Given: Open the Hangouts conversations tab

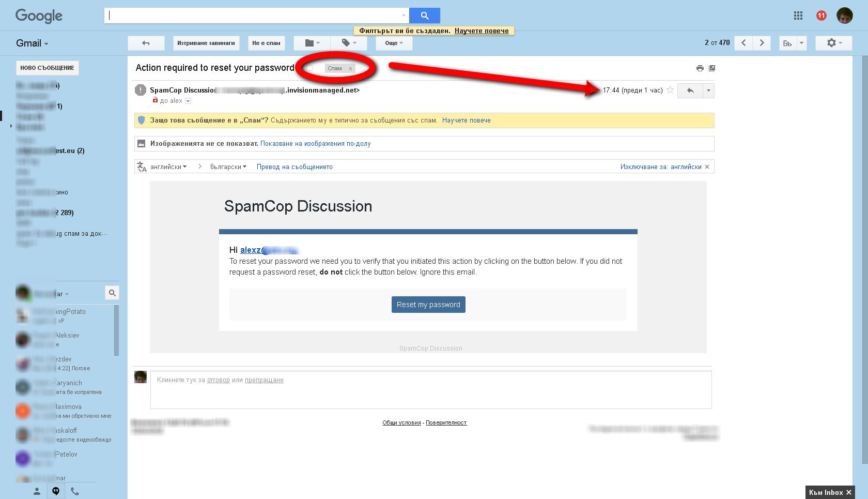Looking at the screenshot, I should [56, 491].
